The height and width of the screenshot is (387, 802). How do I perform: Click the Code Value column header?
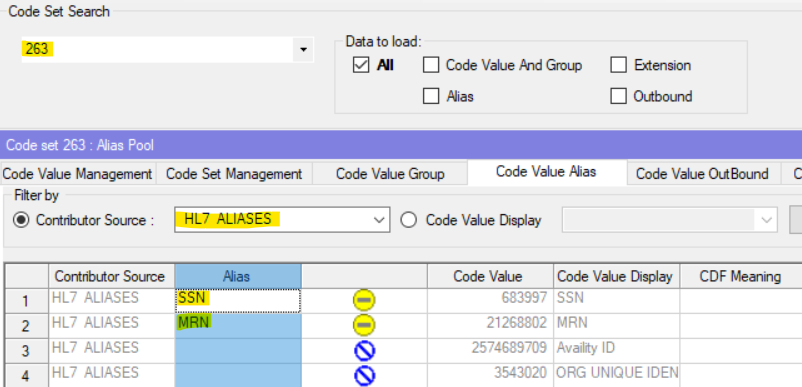point(490,277)
